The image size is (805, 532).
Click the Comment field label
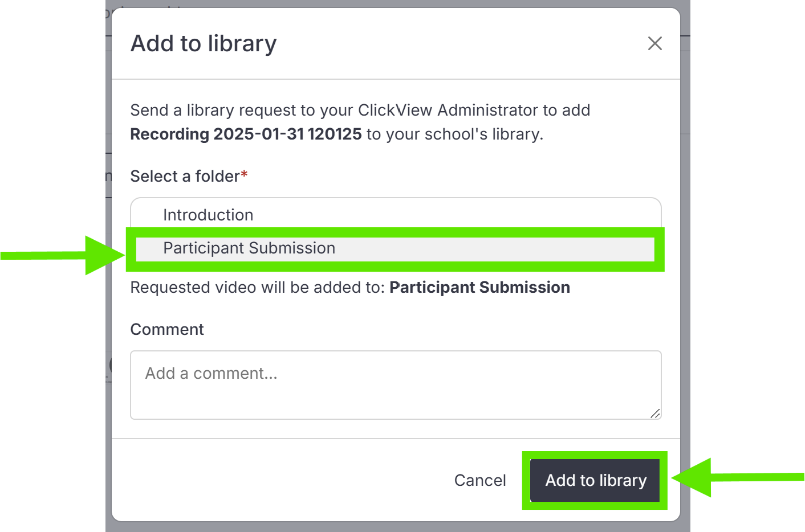(x=167, y=329)
